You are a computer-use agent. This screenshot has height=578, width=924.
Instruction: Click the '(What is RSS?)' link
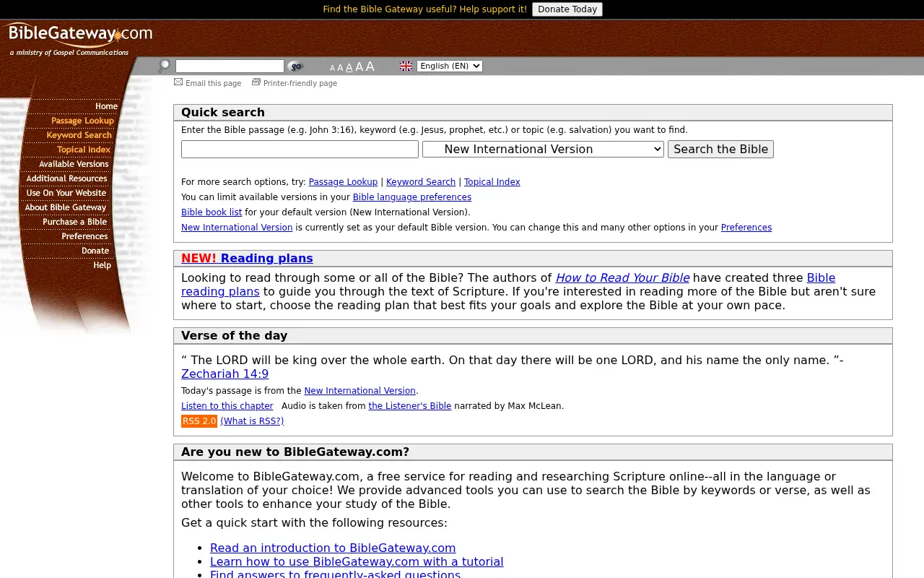(x=252, y=421)
